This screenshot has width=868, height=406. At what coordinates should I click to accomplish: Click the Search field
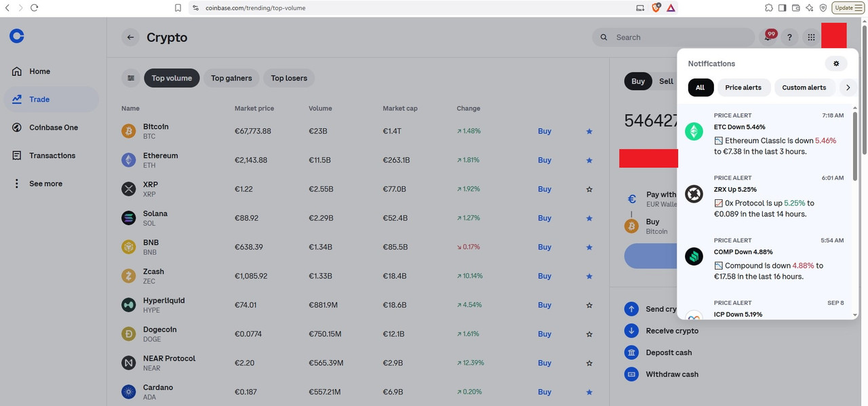[673, 37]
